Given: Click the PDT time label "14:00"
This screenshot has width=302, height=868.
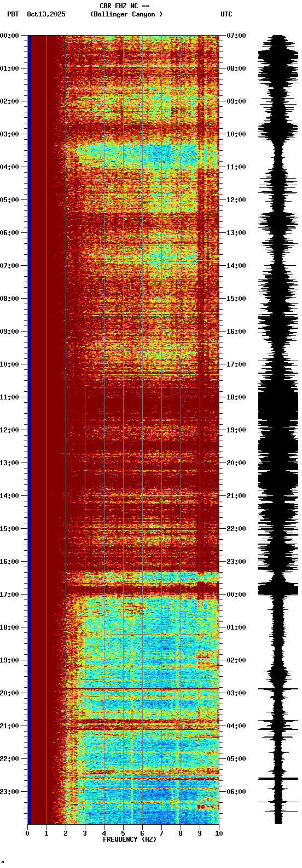Looking at the screenshot, I should [x=9, y=496].
